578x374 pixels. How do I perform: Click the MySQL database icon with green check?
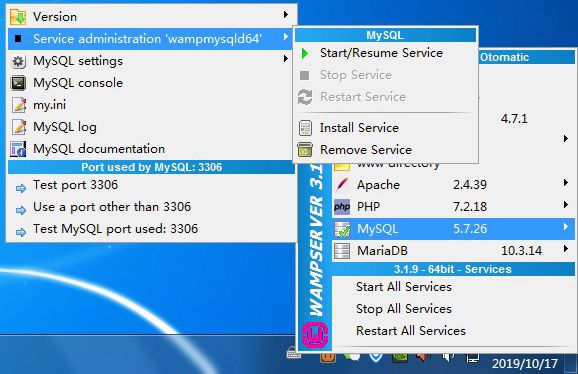[342, 229]
